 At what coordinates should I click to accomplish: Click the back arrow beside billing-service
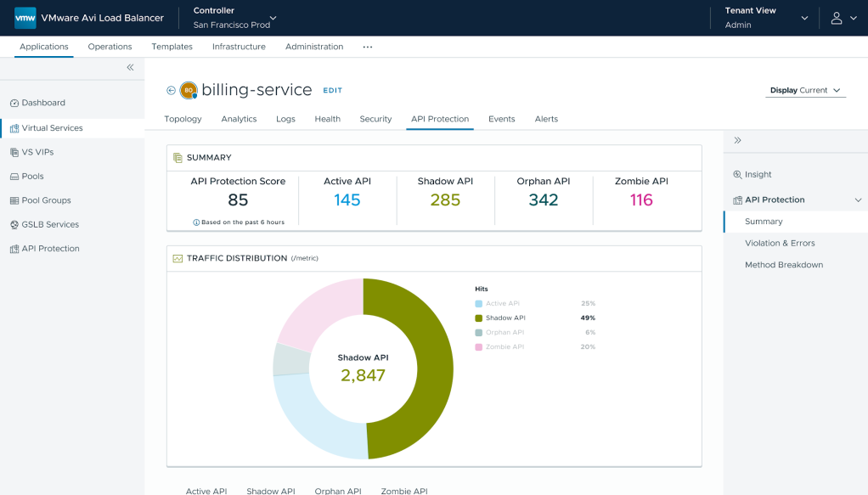click(171, 90)
